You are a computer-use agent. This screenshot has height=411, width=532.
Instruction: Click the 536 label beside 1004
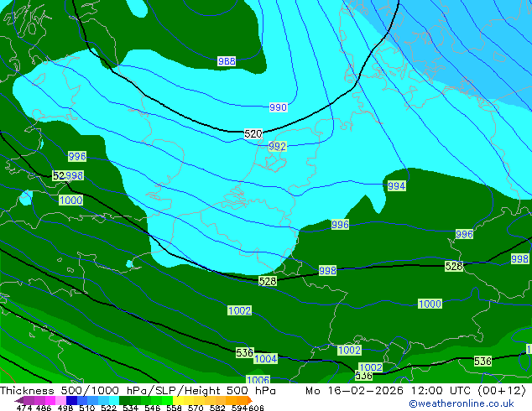245,353
